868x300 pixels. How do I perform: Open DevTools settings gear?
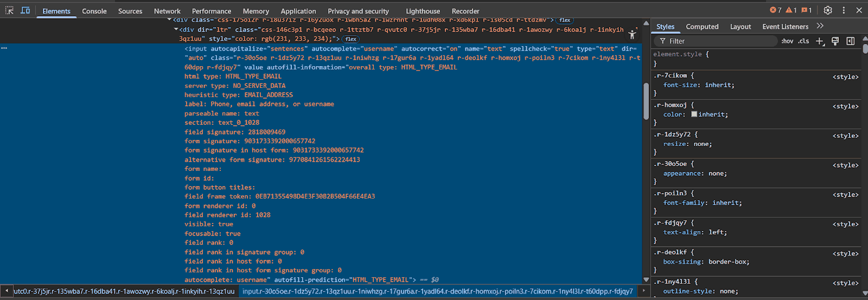click(x=827, y=10)
